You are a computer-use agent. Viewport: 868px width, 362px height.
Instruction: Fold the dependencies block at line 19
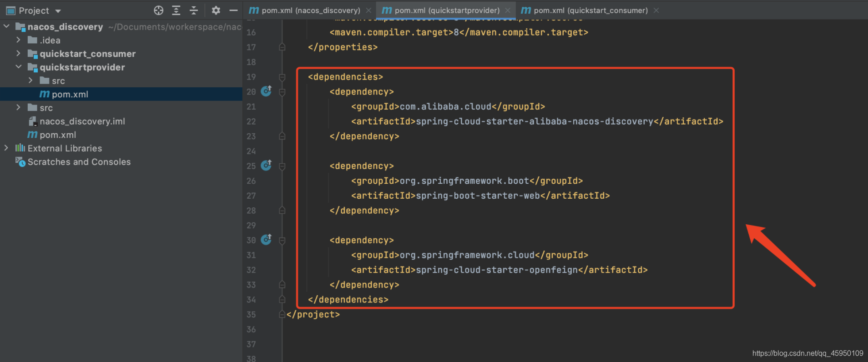[x=282, y=77]
